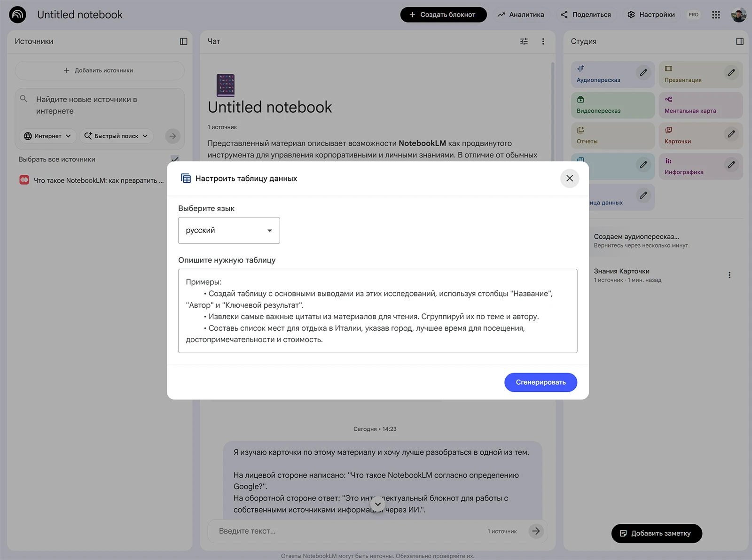Expand the Быстрый поиск dropdown
Viewport: 752px width, 560px height.
point(116,136)
